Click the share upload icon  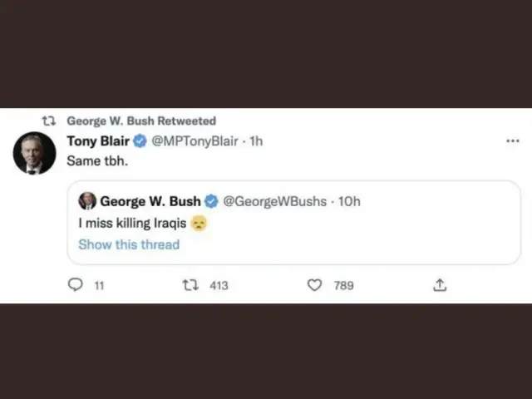coord(440,285)
